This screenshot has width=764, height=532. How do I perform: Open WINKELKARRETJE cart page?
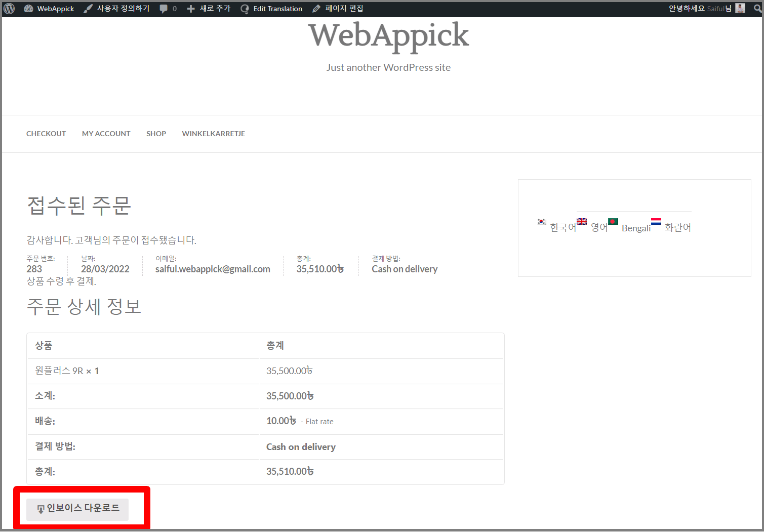pos(214,134)
